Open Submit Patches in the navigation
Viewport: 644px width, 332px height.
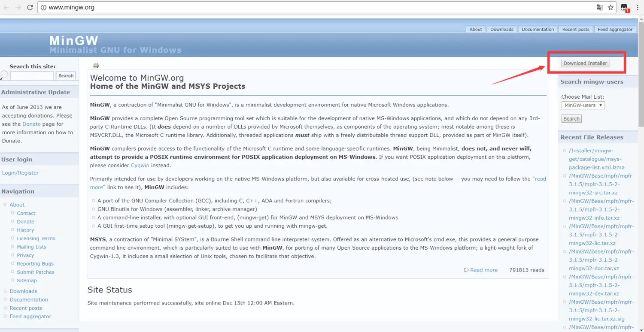pyautogui.click(x=36, y=272)
